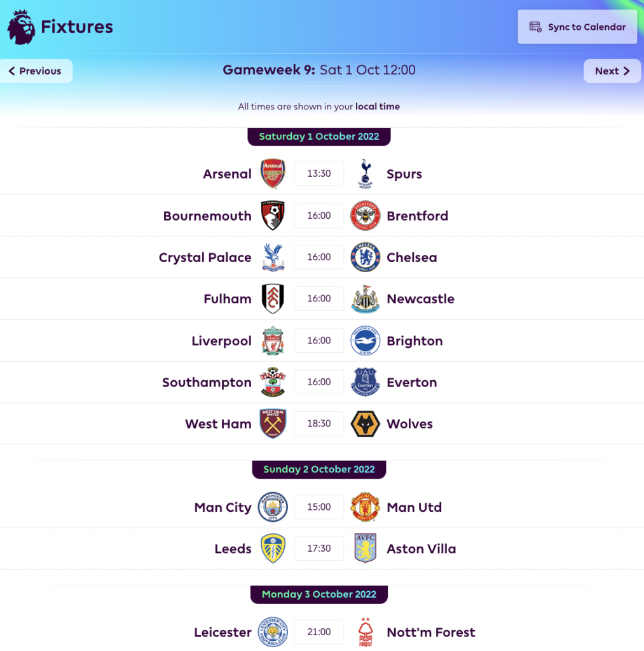Click the Wolves orange wolf crest

coord(366,423)
